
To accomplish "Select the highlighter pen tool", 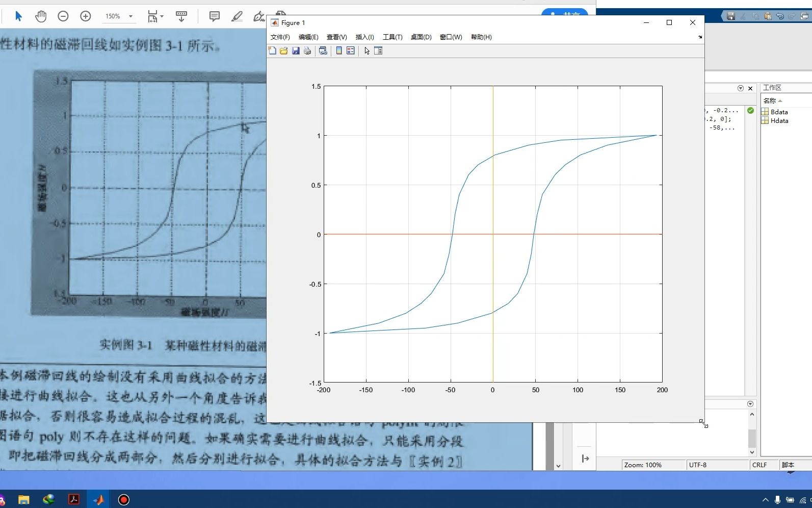I will tap(237, 16).
